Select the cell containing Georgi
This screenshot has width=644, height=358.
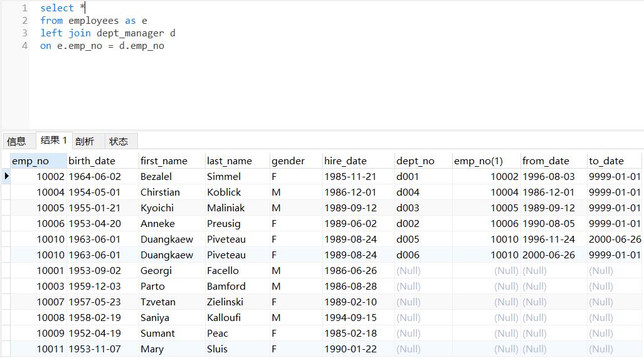156,271
